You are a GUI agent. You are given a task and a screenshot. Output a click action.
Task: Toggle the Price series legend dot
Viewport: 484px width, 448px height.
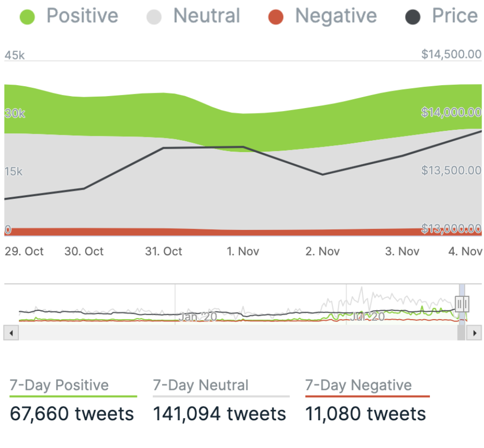coord(413,17)
